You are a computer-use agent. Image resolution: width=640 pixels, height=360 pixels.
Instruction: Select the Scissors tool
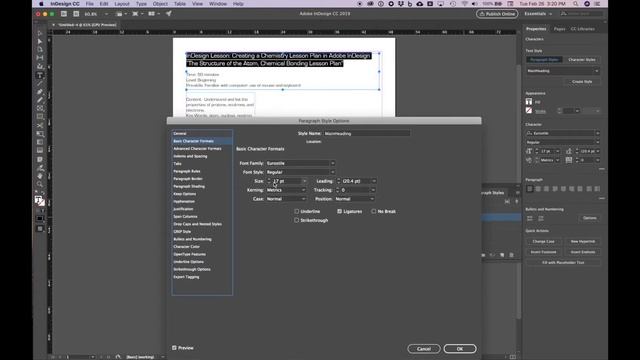point(40,125)
